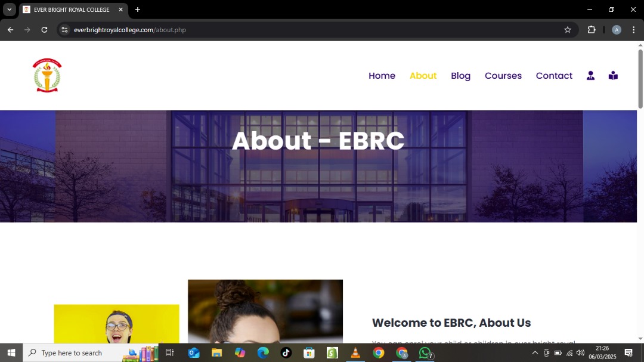Click the Ever Bright Royal College logo
The width and height of the screenshot is (644, 362).
point(47,75)
